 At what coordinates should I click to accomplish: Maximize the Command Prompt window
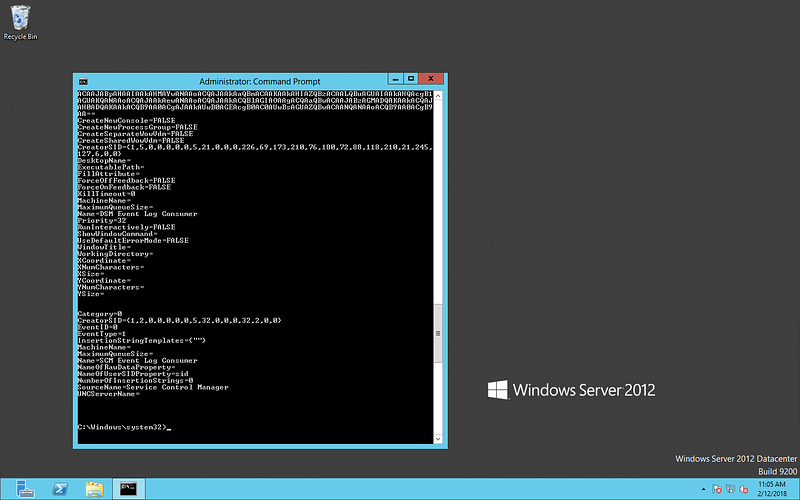[x=411, y=79]
